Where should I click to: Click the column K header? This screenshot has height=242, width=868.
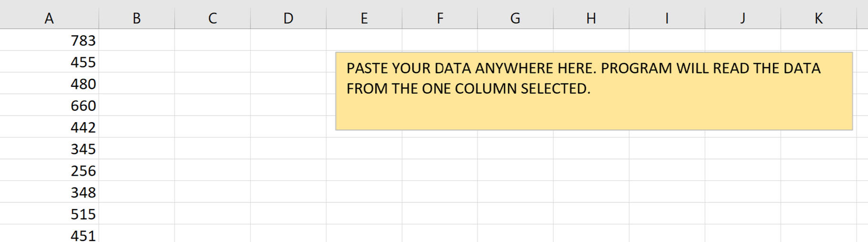[818, 18]
